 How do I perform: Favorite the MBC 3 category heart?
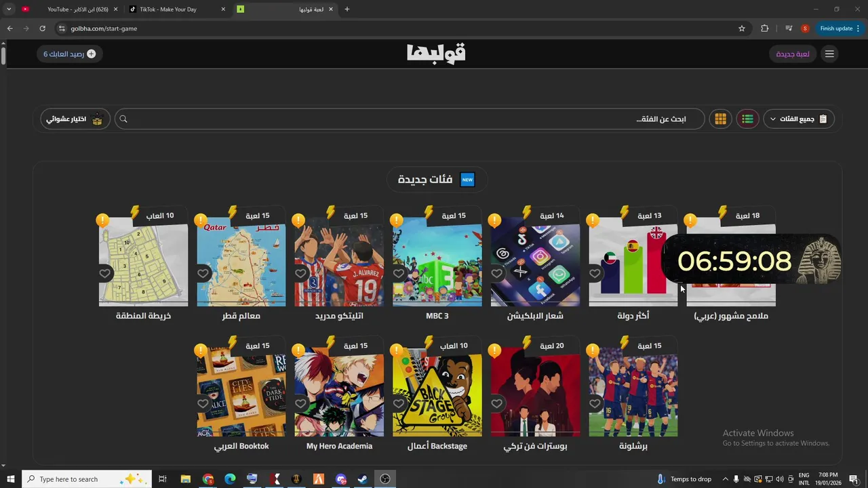(399, 273)
